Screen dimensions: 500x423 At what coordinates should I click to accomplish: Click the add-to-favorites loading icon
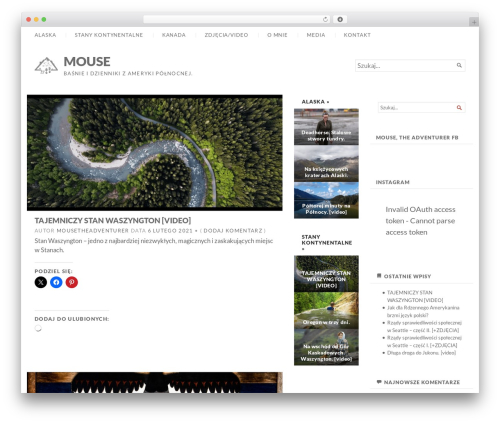pyautogui.click(x=38, y=328)
